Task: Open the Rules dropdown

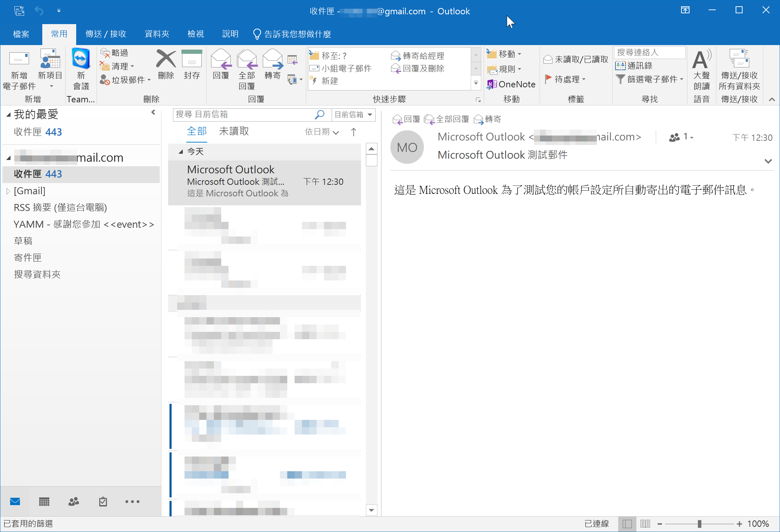Action: coord(504,69)
